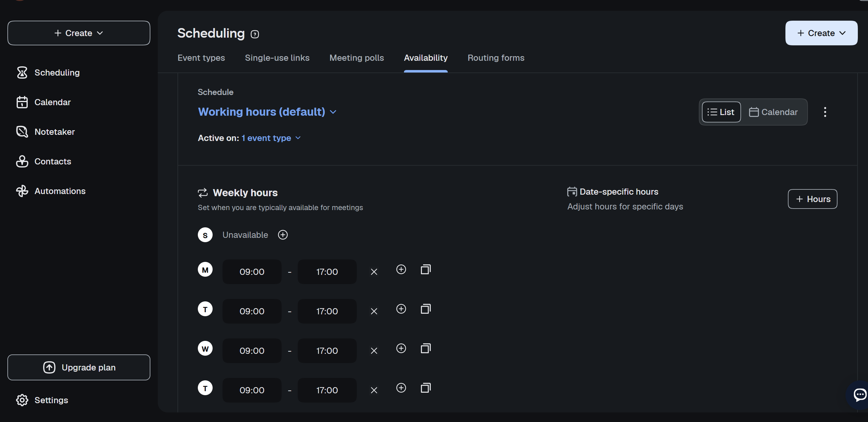Expand the Active on 1 event type dropdown
The image size is (868, 422).
[271, 138]
